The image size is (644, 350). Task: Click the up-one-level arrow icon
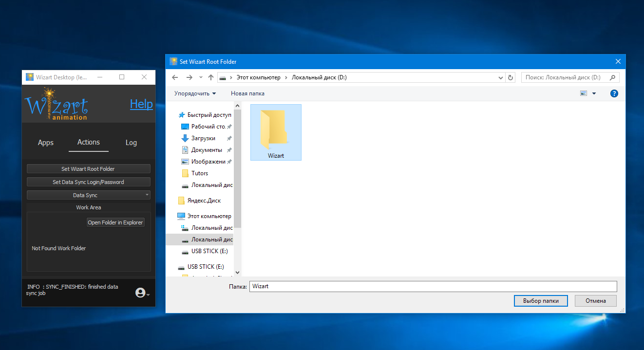coord(210,77)
